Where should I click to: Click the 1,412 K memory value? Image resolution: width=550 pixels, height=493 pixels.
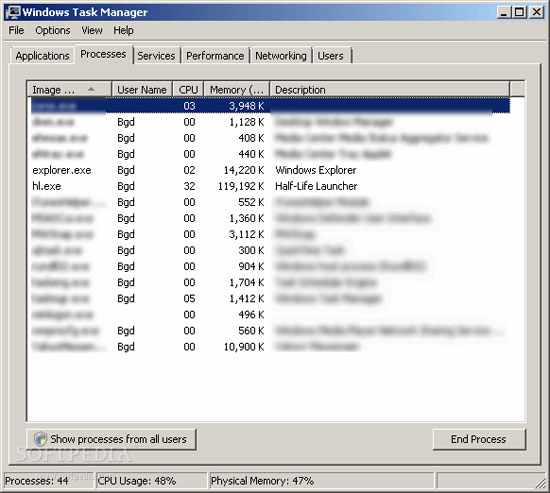(247, 299)
